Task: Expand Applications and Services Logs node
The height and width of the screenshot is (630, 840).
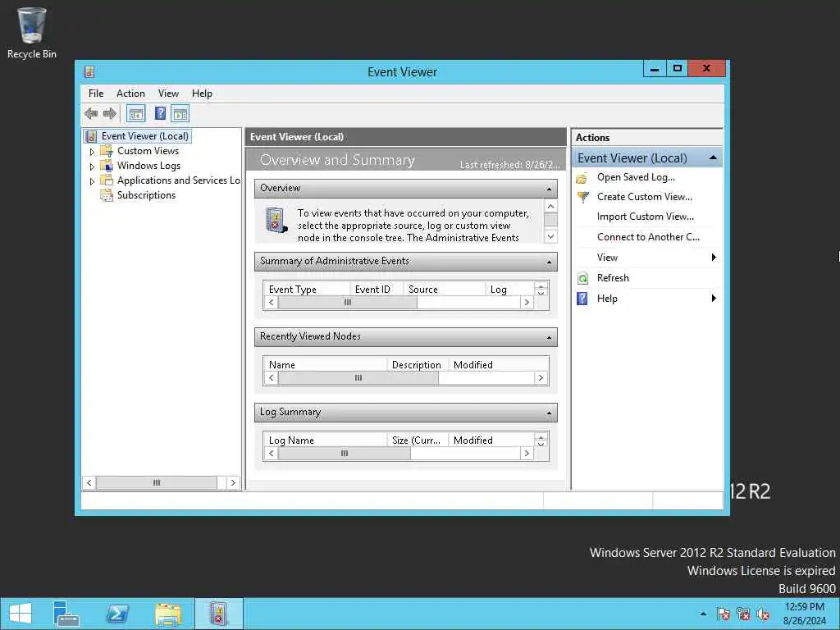Action: click(x=92, y=181)
